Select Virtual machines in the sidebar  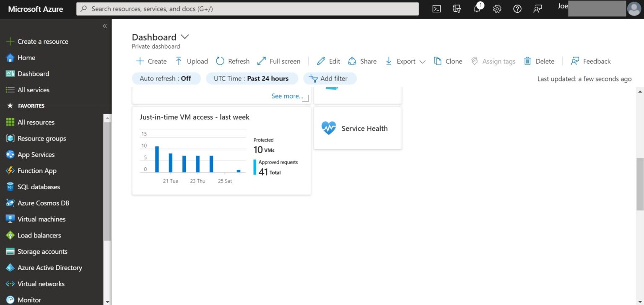(42, 219)
